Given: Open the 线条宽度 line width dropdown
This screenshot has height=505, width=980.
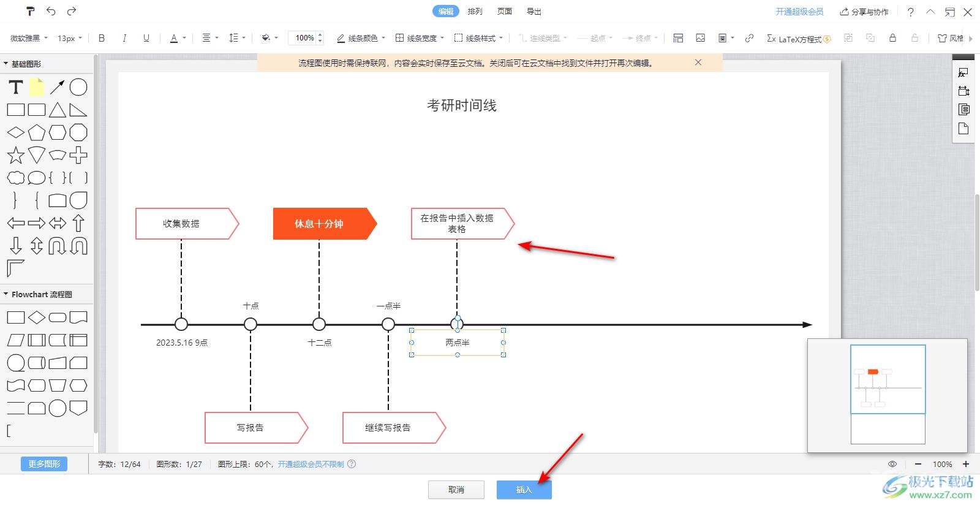Looking at the screenshot, I should point(420,38).
